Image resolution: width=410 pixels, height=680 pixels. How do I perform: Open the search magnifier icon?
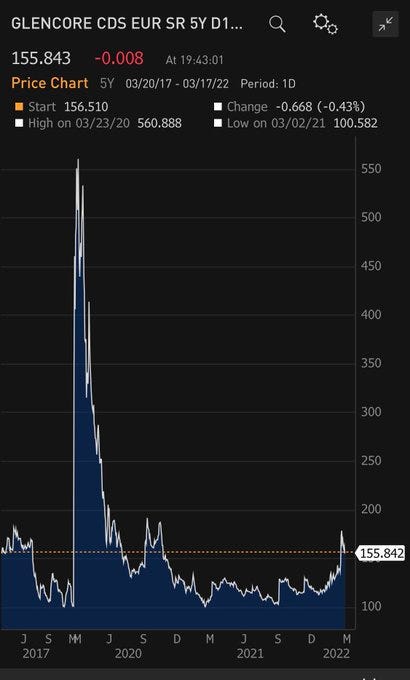click(277, 24)
